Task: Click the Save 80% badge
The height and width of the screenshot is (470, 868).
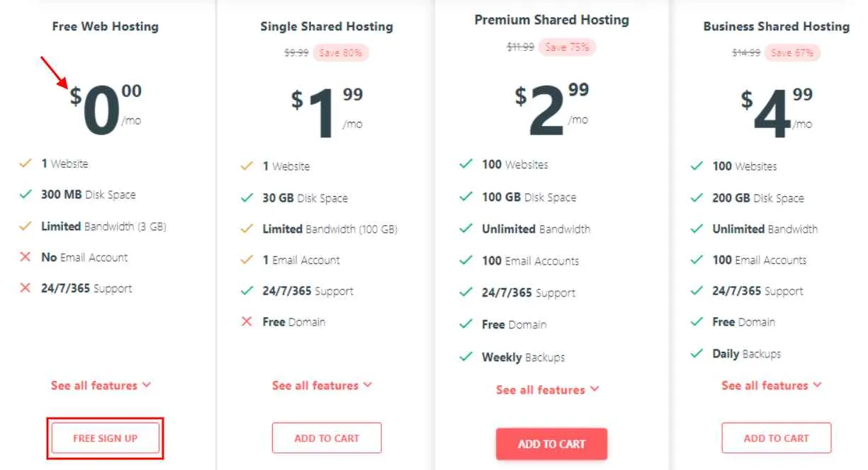Action: point(342,52)
